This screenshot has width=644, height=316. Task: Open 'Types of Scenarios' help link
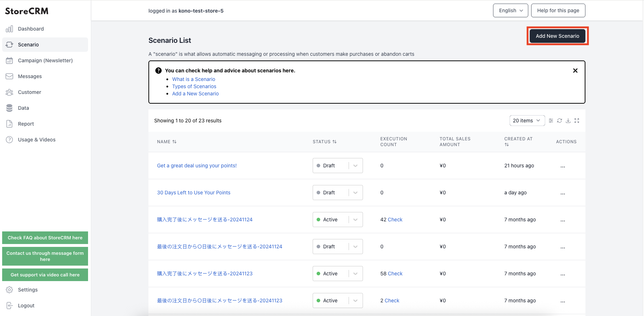(x=194, y=86)
